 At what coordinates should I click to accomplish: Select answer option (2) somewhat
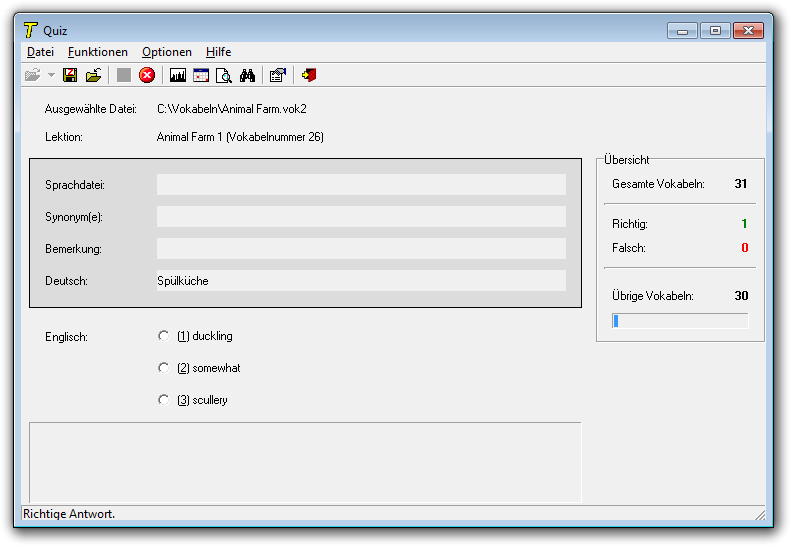click(x=164, y=368)
